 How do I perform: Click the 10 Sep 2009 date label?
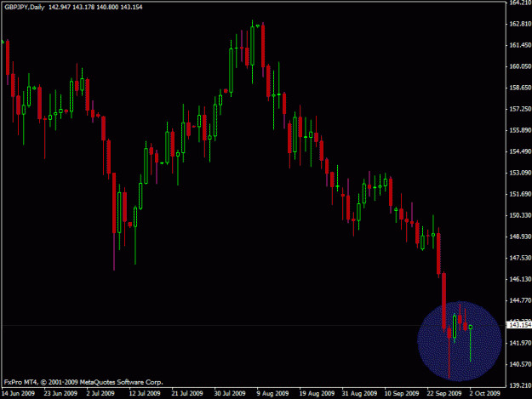[402, 393]
